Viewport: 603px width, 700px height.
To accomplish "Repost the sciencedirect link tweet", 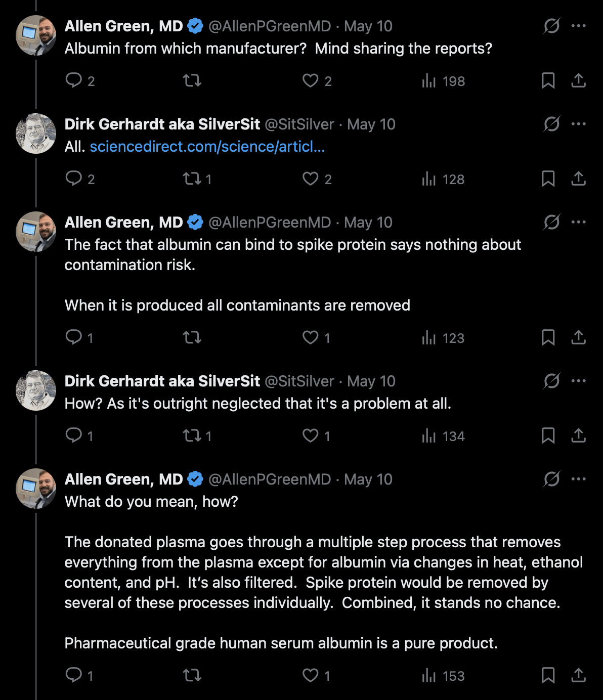I will [x=197, y=179].
